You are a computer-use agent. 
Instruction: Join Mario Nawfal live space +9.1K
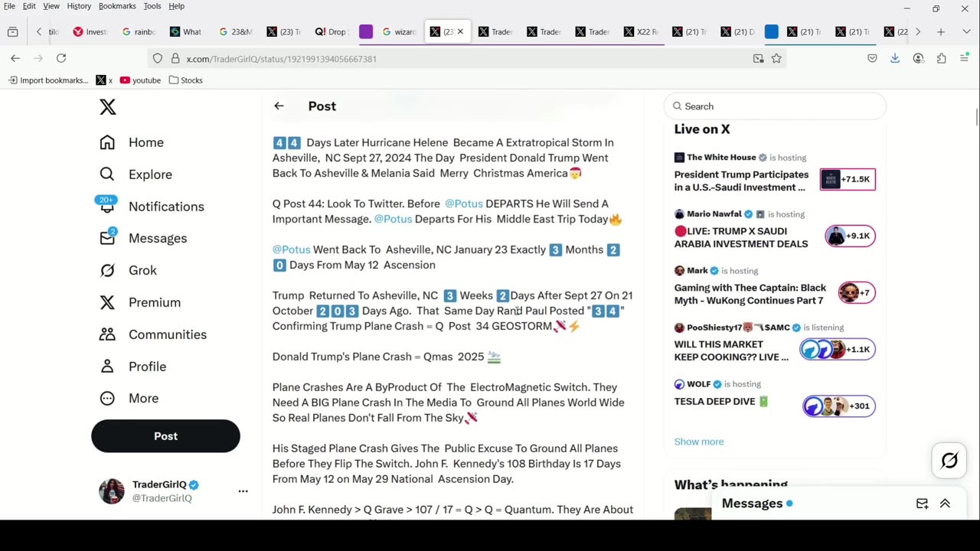(851, 236)
